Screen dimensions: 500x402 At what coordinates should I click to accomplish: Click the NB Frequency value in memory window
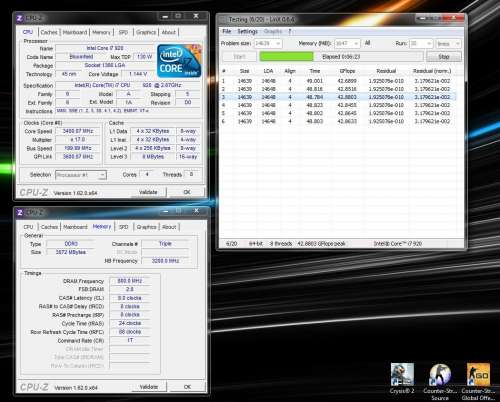click(x=165, y=261)
